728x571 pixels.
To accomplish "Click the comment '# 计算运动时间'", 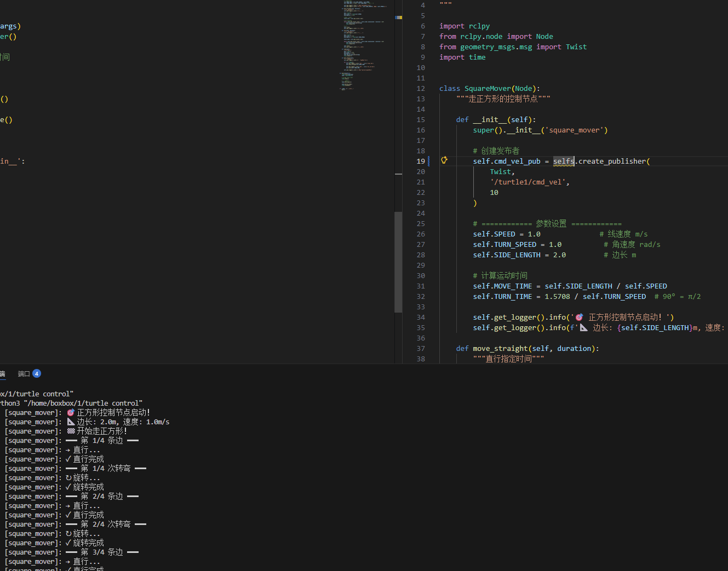I will pyautogui.click(x=500, y=276).
